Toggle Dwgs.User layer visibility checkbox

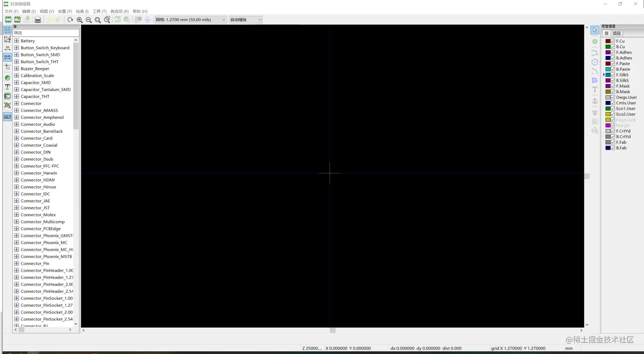tap(613, 97)
